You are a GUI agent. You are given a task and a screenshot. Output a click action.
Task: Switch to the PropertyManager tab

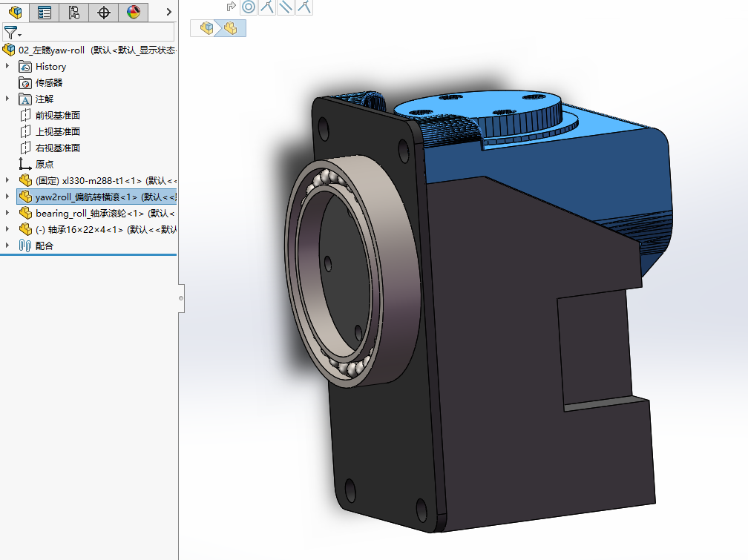click(45, 12)
